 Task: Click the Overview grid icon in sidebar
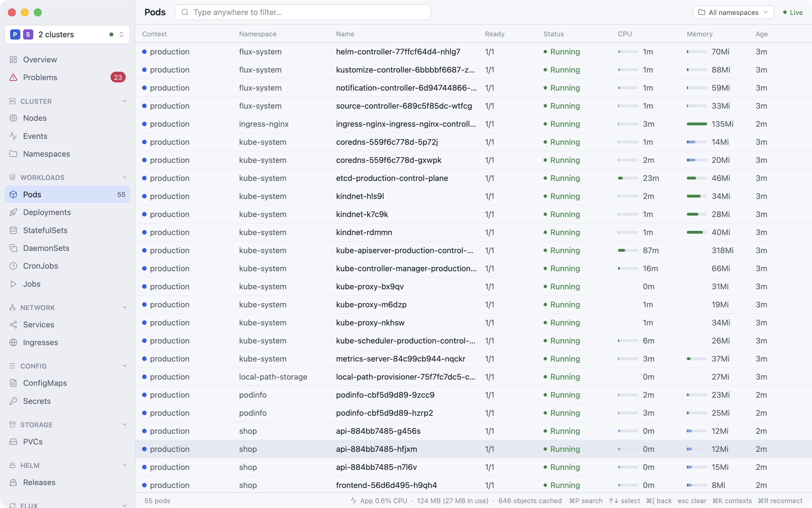(x=13, y=60)
